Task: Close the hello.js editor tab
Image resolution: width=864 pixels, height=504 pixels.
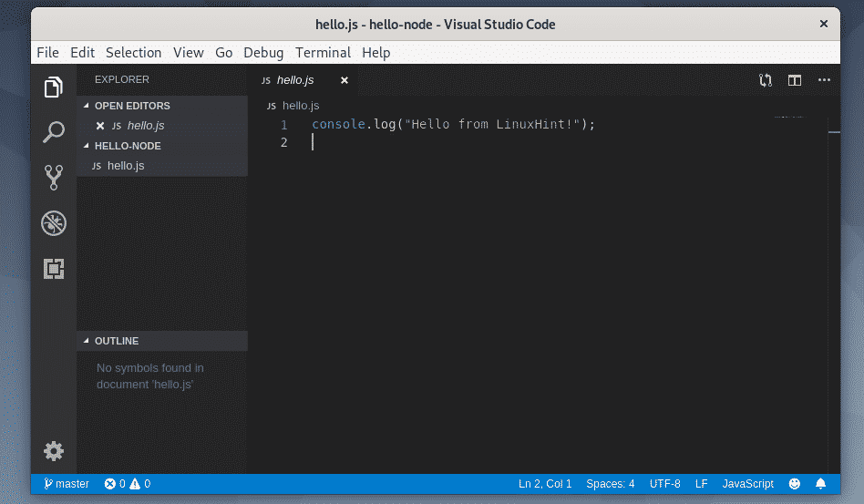Action: pos(345,80)
